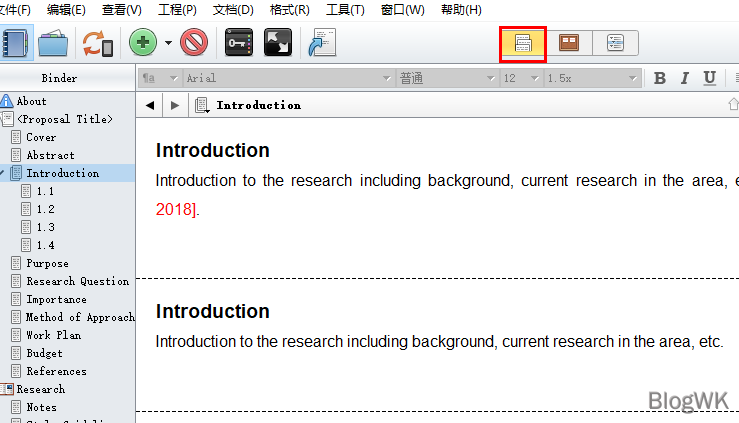Image resolution: width=739 pixels, height=423 pixels.
Task: Switch to Corkboard view mode
Action: (569, 43)
